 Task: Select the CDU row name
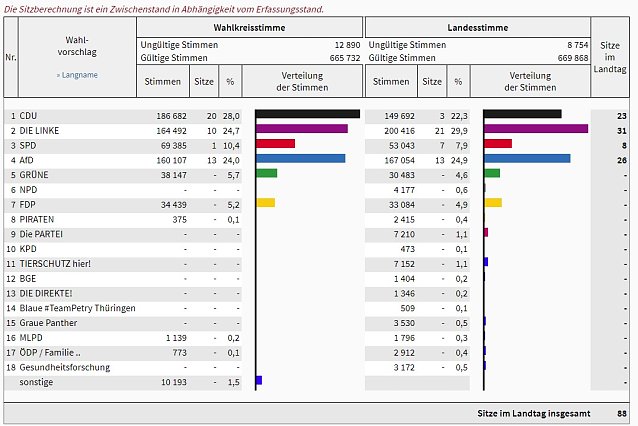pyautogui.click(x=28, y=116)
